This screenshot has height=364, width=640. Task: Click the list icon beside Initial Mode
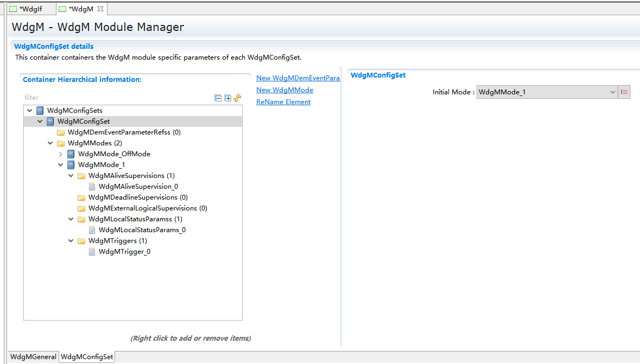pos(624,92)
